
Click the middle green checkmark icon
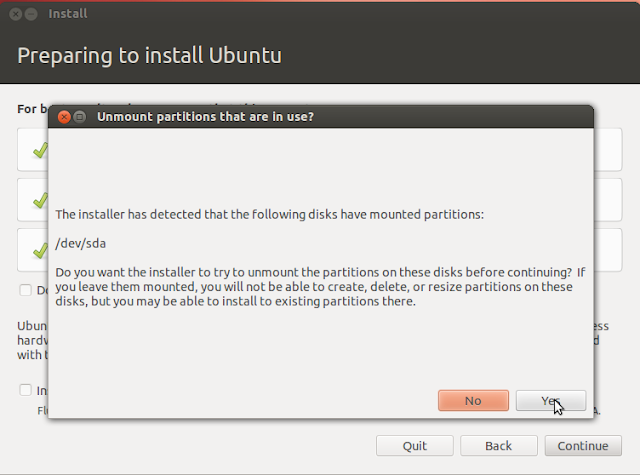40,200
